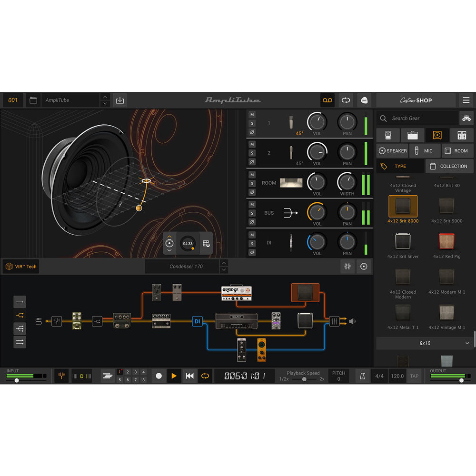Click the save preset download icon
Screen dimensions: 476x476
pyautogui.click(x=120, y=100)
